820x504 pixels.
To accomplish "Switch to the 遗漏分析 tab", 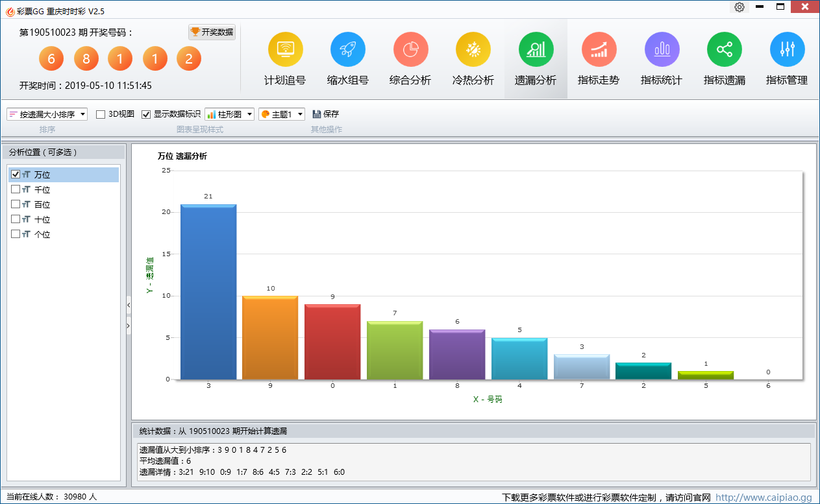I will (536, 59).
